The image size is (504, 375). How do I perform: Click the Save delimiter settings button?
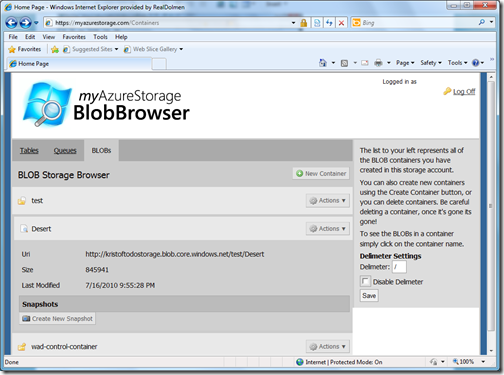369,296
